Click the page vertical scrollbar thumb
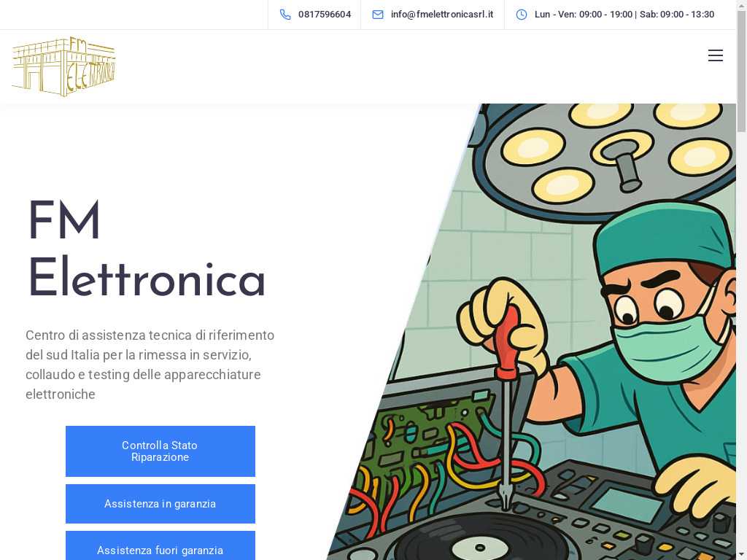Viewport: 747px width, 560px height. coord(741,71)
